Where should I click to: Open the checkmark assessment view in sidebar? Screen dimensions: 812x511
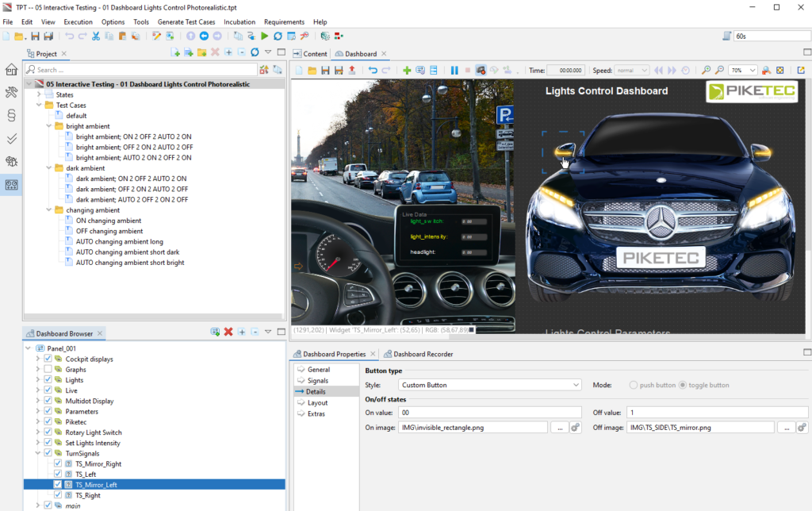tap(11, 138)
